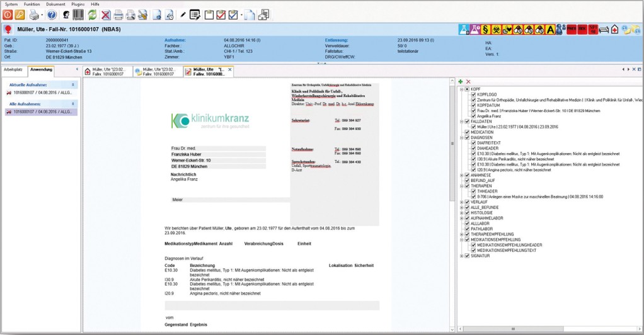The image size is (644, 335).
Task: Toggle the PATHLABOR checkbox
Action: pos(467,229)
